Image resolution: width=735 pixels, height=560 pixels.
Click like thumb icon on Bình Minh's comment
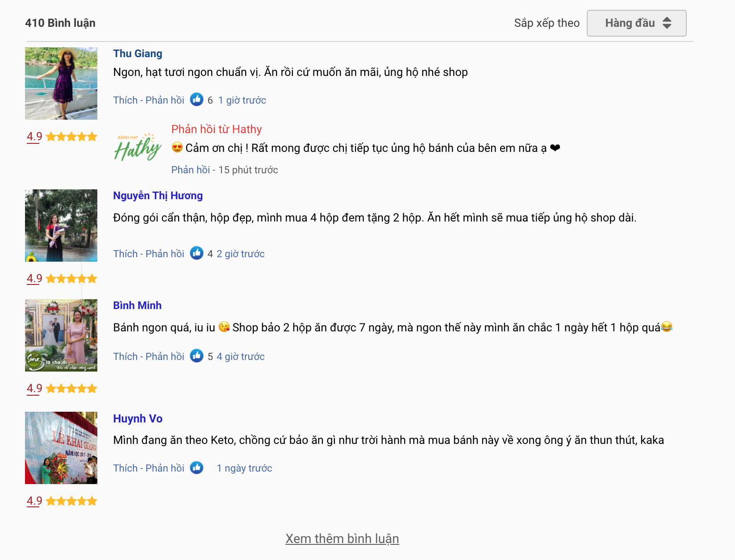tap(196, 356)
